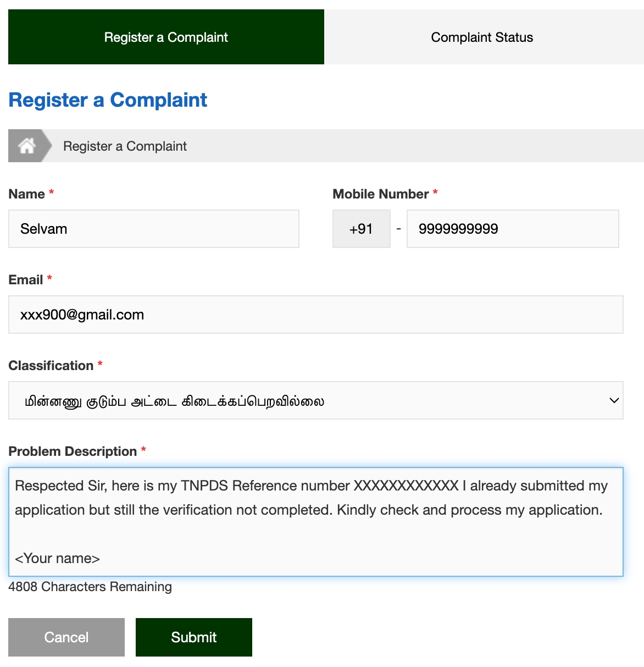Click the Register a Complaint heading

[107, 100]
